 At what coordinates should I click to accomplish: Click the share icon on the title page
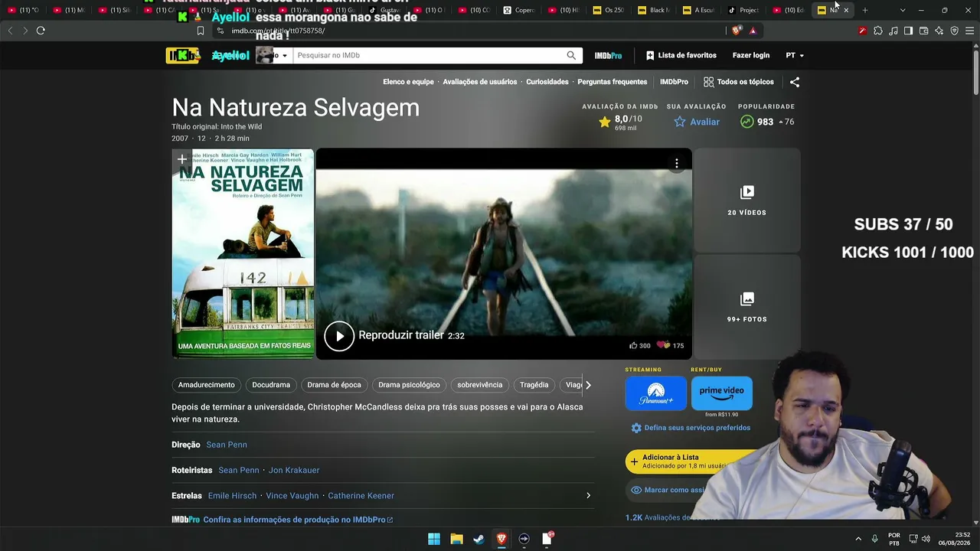click(795, 82)
